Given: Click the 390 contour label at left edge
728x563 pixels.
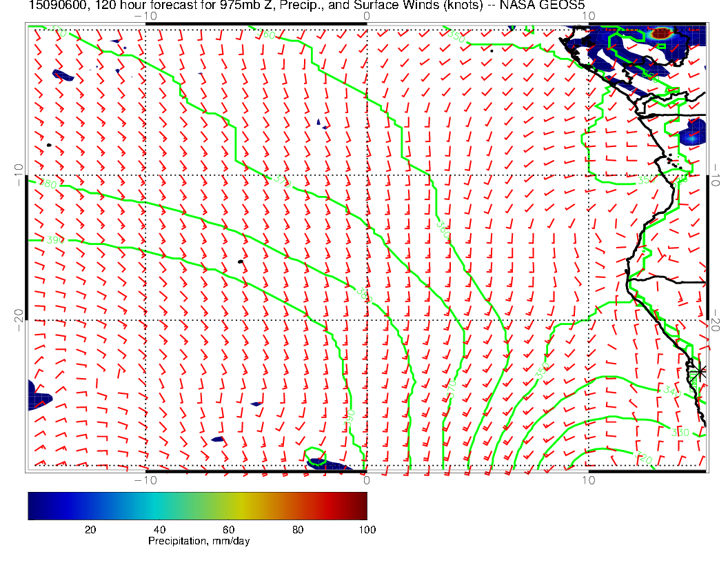Looking at the screenshot, I should pos(54,241).
